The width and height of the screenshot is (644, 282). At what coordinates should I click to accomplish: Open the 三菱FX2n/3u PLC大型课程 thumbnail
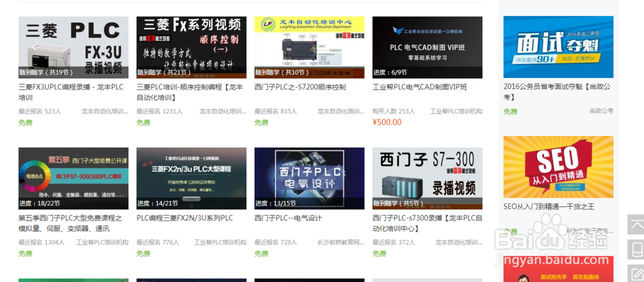[191, 178]
